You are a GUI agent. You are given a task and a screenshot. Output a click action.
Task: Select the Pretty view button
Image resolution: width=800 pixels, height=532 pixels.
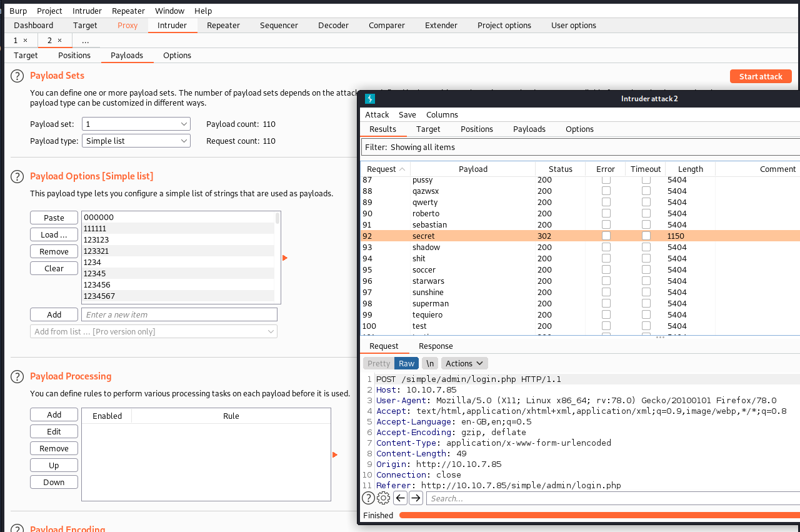pos(379,363)
